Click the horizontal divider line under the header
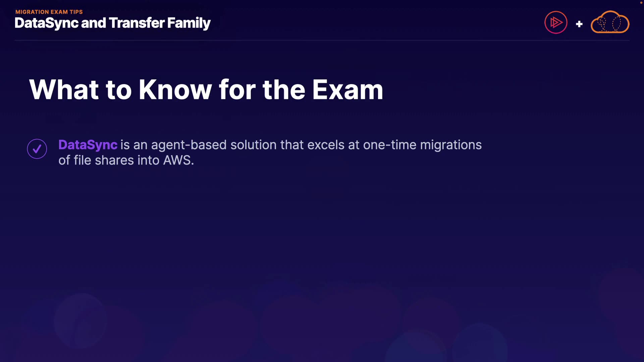Image resolution: width=644 pixels, height=362 pixels. 322,40
